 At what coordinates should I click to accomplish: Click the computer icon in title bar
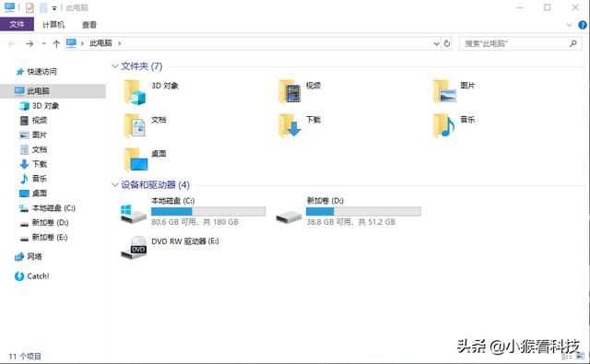click(10, 7)
